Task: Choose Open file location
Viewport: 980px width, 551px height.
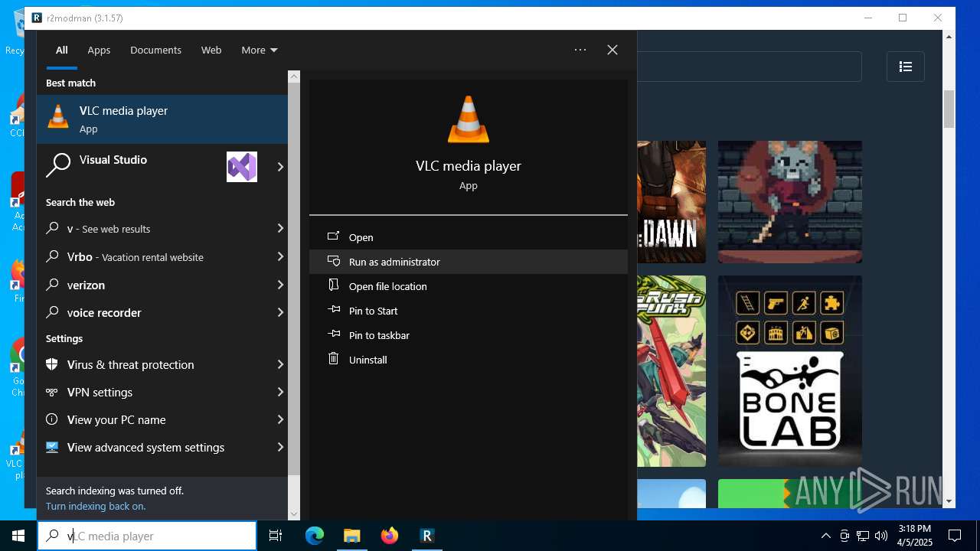Action: click(x=469, y=286)
